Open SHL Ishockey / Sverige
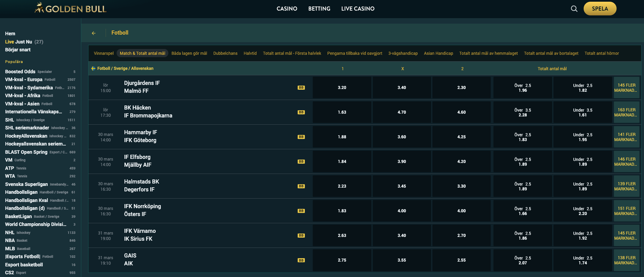 [x=40, y=120]
